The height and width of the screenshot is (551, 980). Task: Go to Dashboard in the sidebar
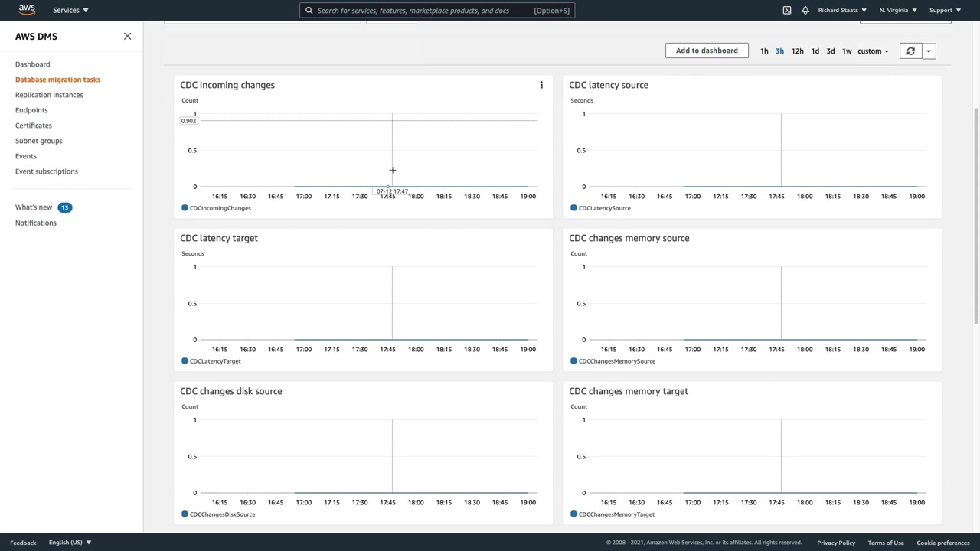(32, 64)
